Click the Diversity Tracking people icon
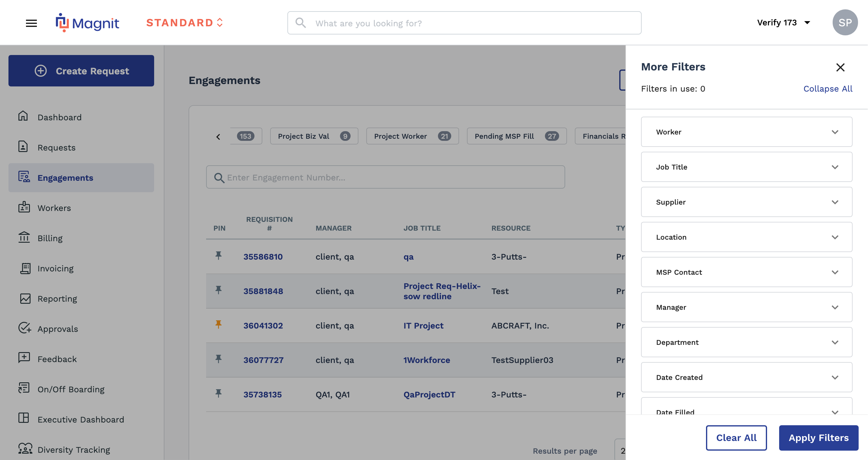The width and height of the screenshot is (868, 460). point(25,449)
